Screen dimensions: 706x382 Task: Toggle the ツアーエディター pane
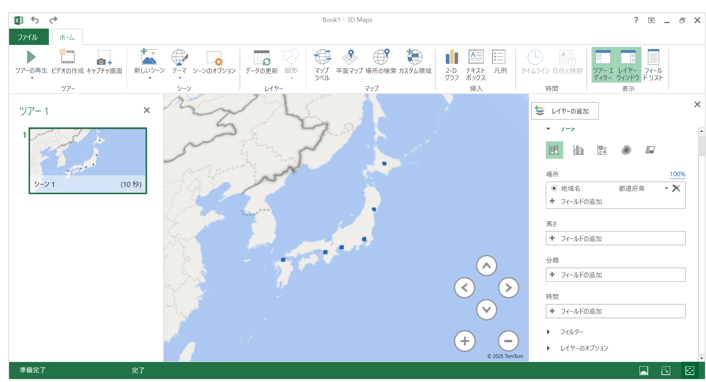pos(603,65)
